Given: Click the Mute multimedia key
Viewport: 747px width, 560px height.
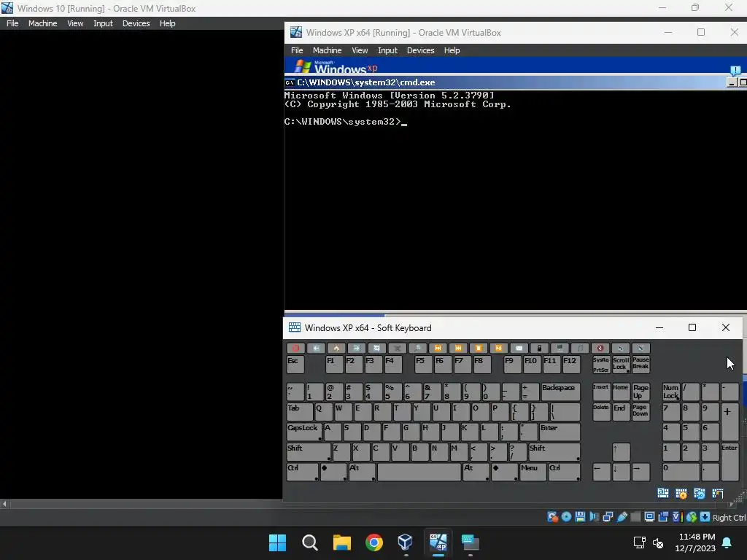Looking at the screenshot, I should (x=600, y=348).
